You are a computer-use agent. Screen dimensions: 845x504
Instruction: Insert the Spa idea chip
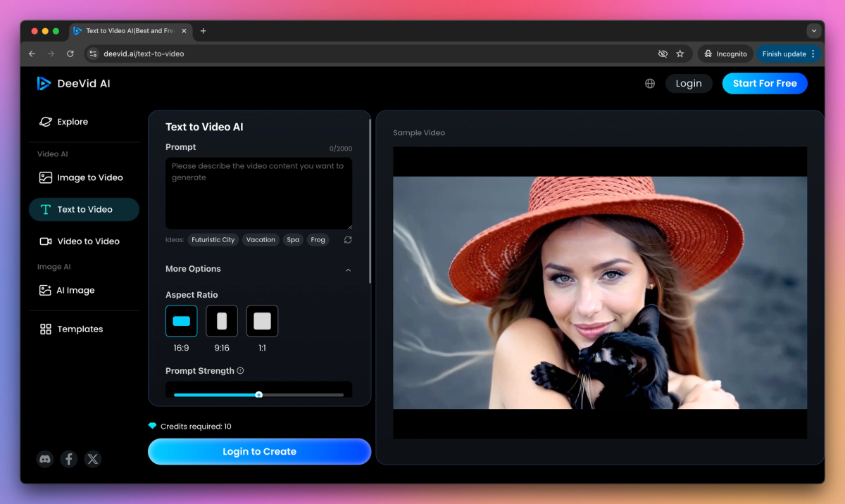pyautogui.click(x=293, y=240)
